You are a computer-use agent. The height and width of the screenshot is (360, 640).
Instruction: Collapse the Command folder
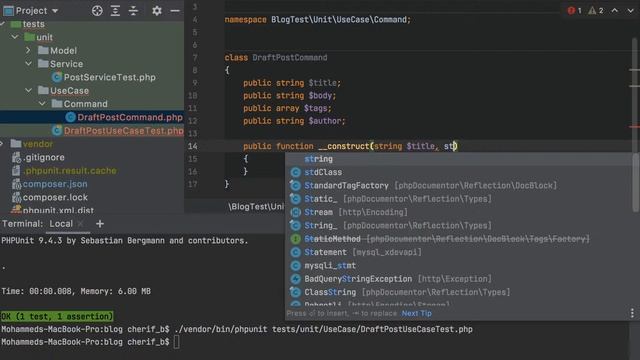click(x=42, y=104)
